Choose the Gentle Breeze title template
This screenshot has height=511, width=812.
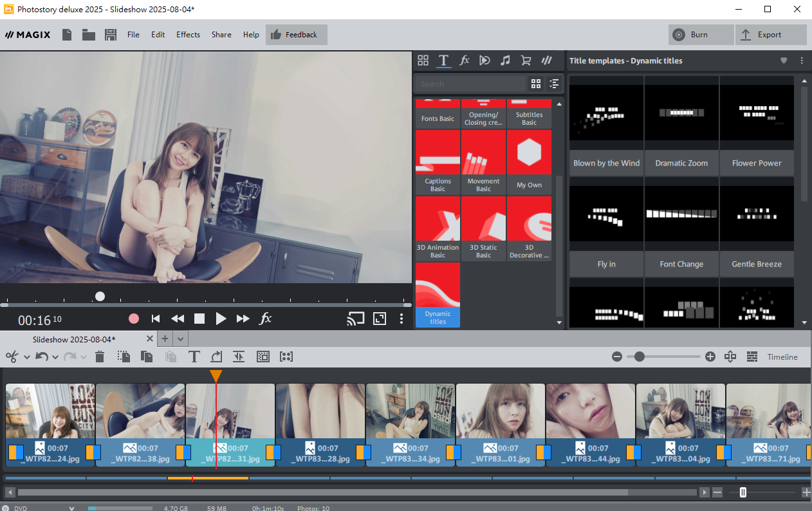point(757,227)
